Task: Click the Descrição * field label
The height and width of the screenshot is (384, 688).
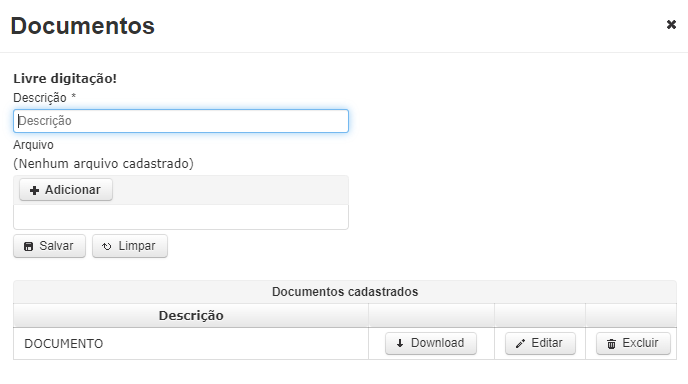Action: pyautogui.click(x=44, y=97)
